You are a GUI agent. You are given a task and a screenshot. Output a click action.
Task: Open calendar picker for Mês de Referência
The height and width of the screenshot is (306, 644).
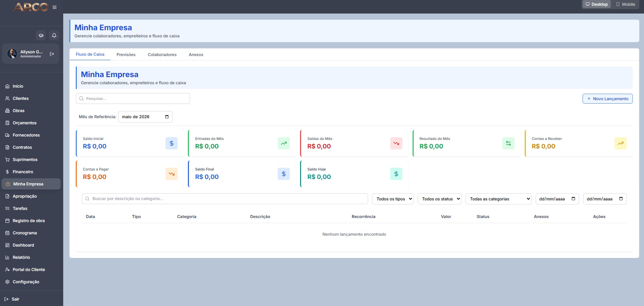coord(167,117)
